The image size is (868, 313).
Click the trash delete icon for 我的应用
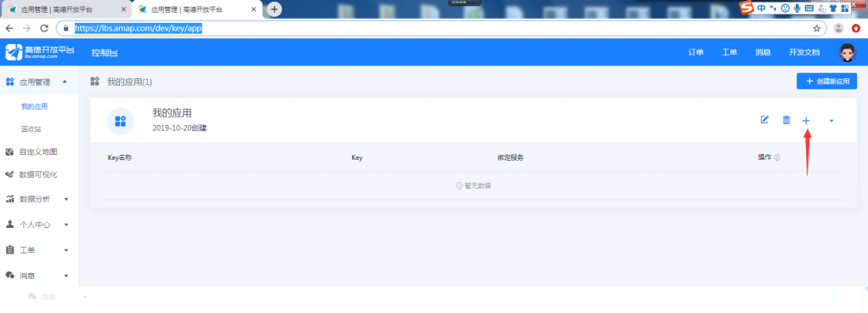click(786, 120)
